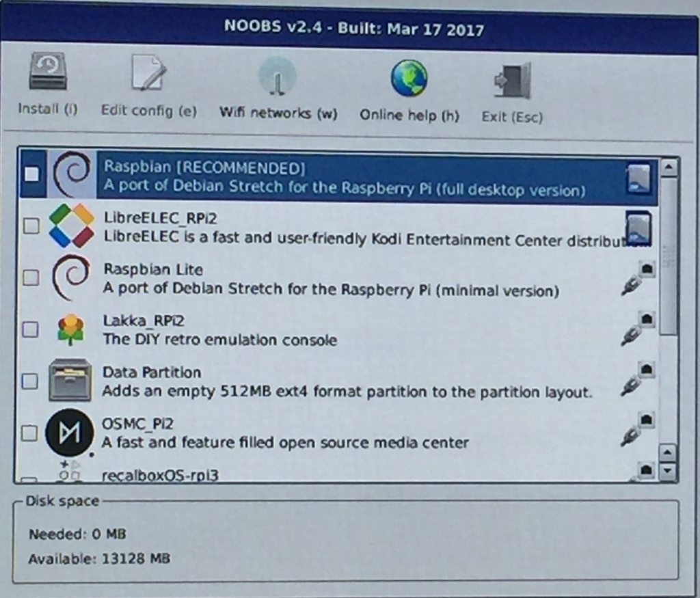Select the Kodi Entertainment Center description line

375,239
